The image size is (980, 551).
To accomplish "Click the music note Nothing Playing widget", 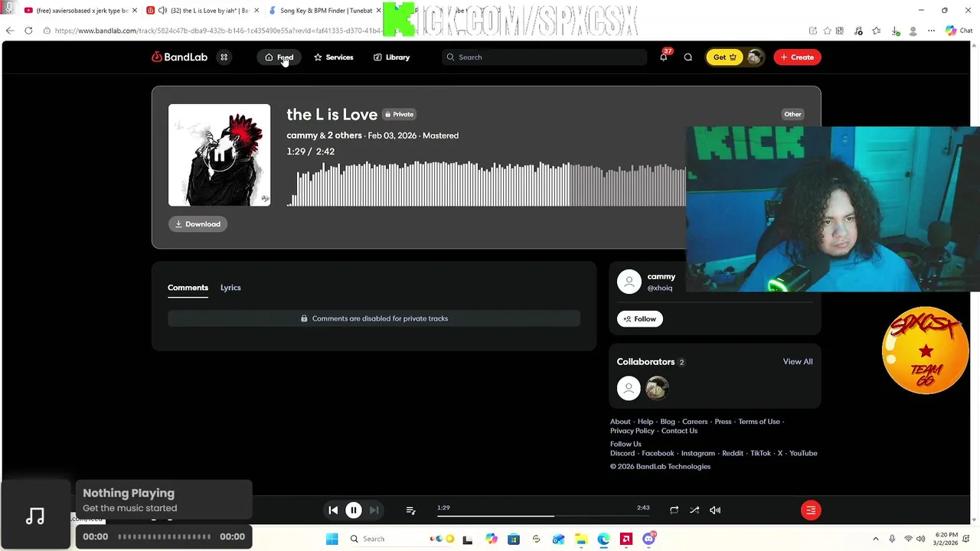I will [35, 517].
